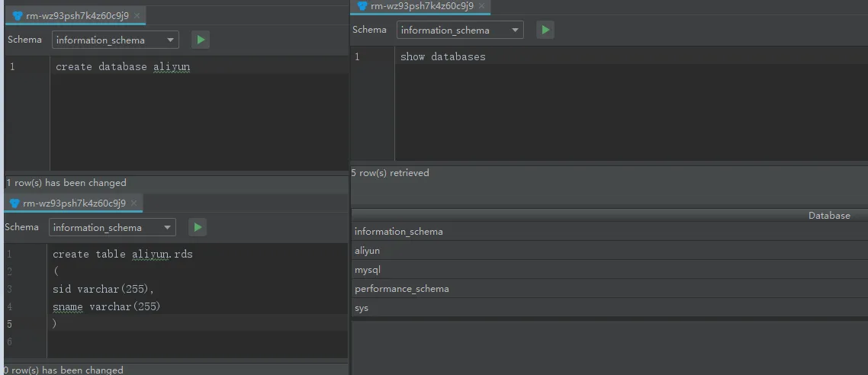Click line number 5 in create table editor

tap(9, 324)
